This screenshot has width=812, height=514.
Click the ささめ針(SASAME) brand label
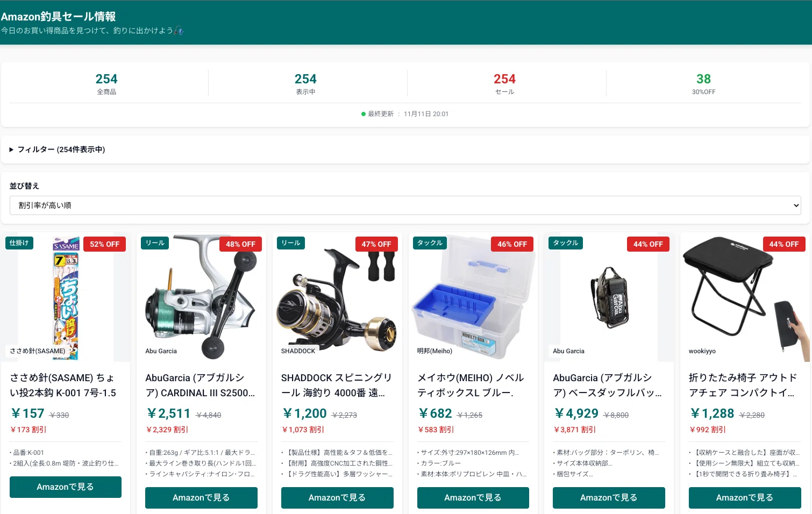pyautogui.click(x=38, y=351)
